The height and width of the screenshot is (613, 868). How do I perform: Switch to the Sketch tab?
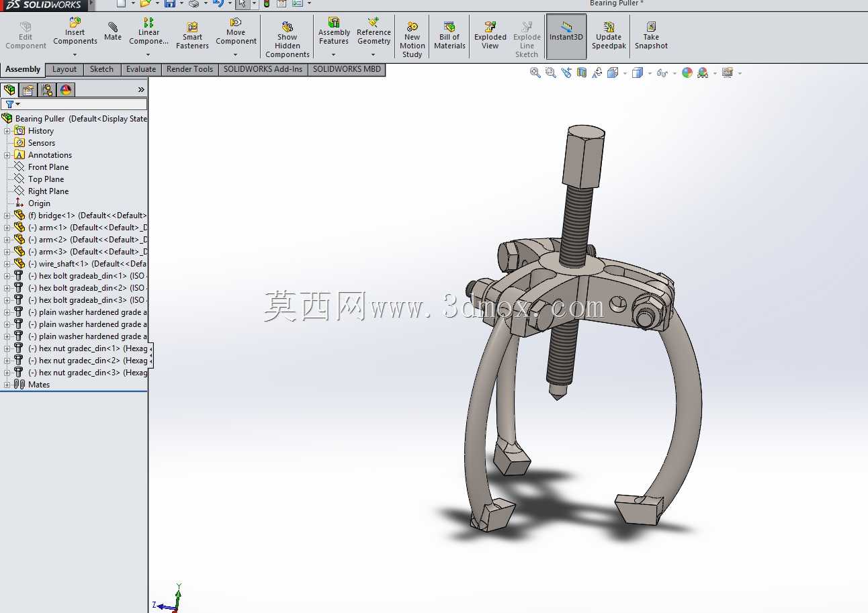tap(101, 69)
